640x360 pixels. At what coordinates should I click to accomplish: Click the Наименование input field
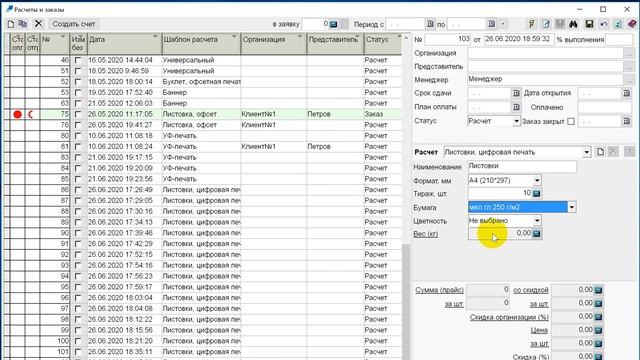[x=522, y=166]
